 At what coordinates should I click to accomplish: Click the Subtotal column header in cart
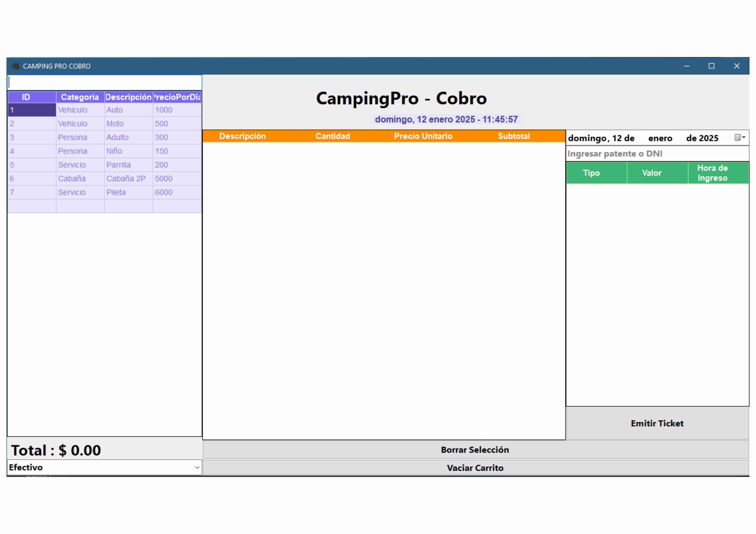(x=514, y=136)
